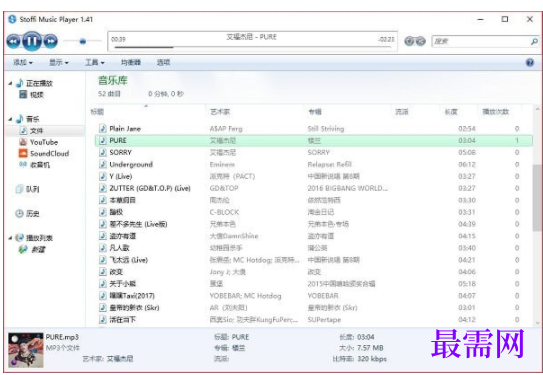The width and height of the screenshot is (543, 375).
Task: Select the 文件 sidebar item
Action: [x=45, y=131]
